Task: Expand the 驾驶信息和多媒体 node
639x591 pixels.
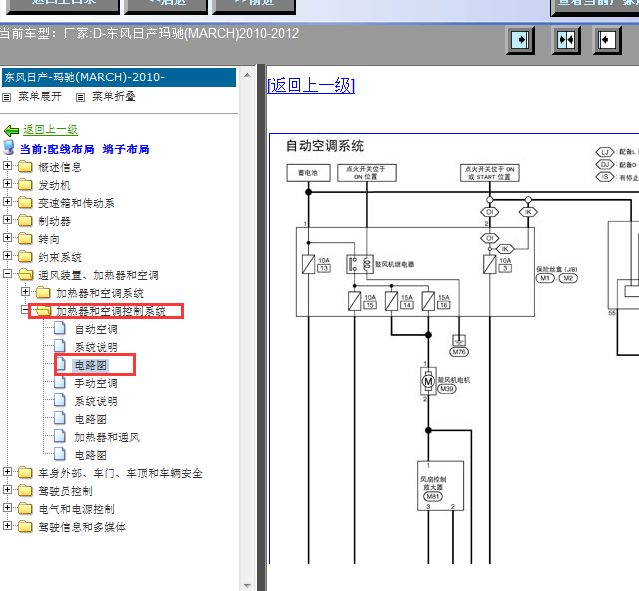Action: click(x=7, y=526)
